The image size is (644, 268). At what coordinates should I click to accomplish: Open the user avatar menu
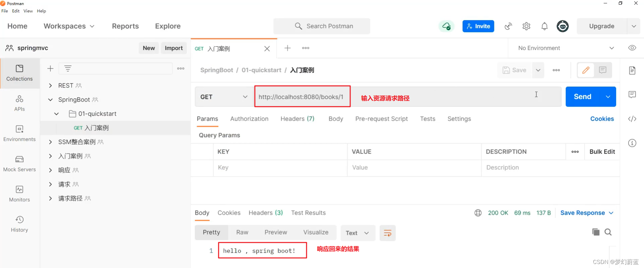563,26
